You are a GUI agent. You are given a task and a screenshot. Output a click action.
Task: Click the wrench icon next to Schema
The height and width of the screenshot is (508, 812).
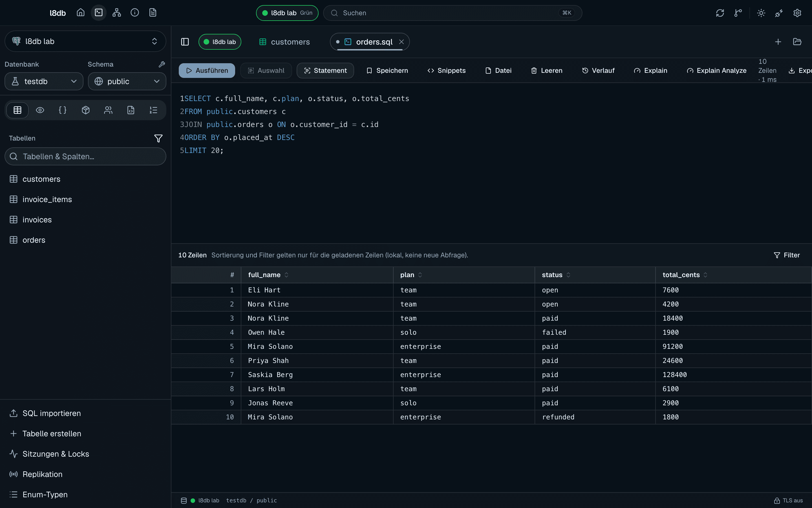(162, 64)
